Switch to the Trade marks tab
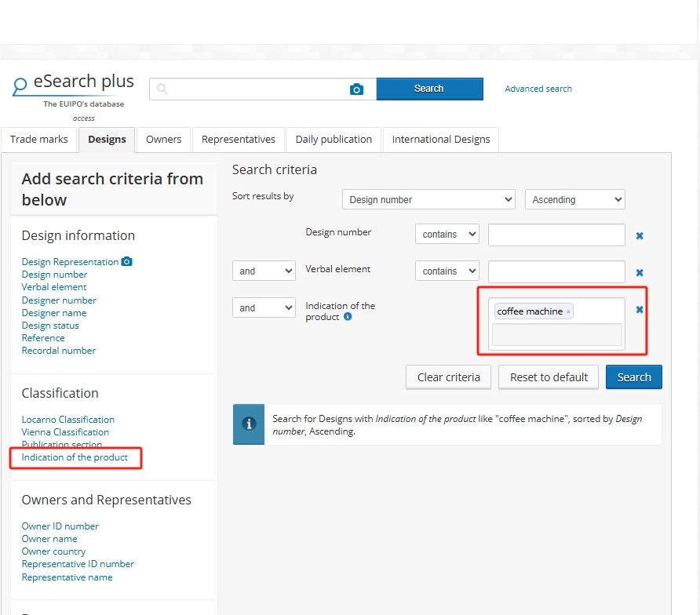 pyautogui.click(x=38, y=140)
